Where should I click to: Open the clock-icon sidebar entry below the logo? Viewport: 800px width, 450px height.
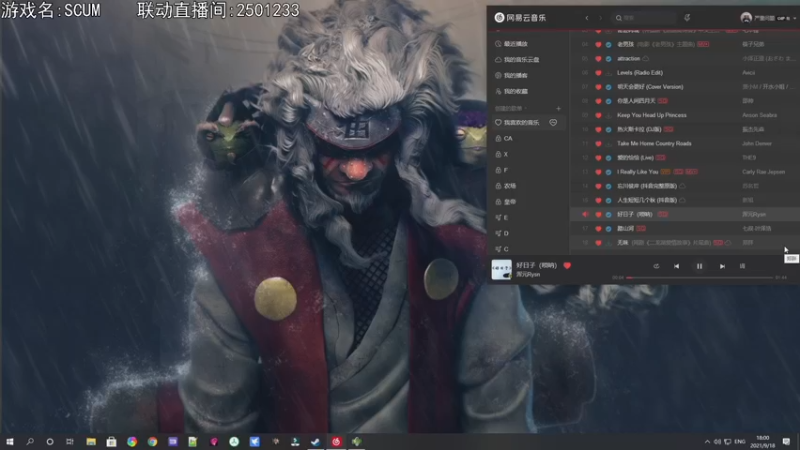click(x=512, y=44)
